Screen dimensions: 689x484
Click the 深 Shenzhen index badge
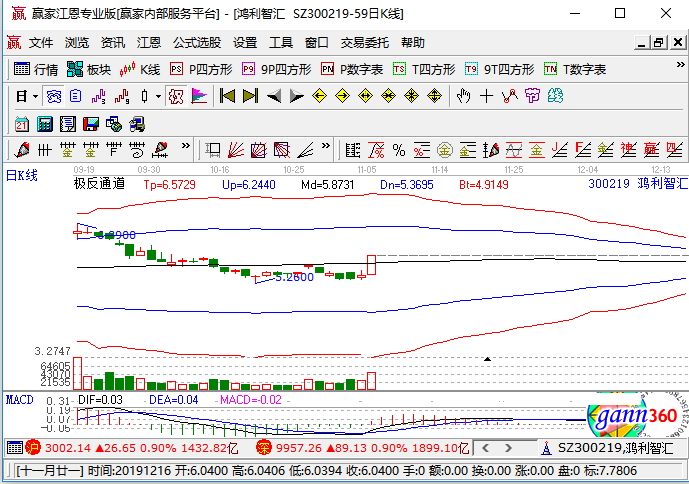pos(264,448)
